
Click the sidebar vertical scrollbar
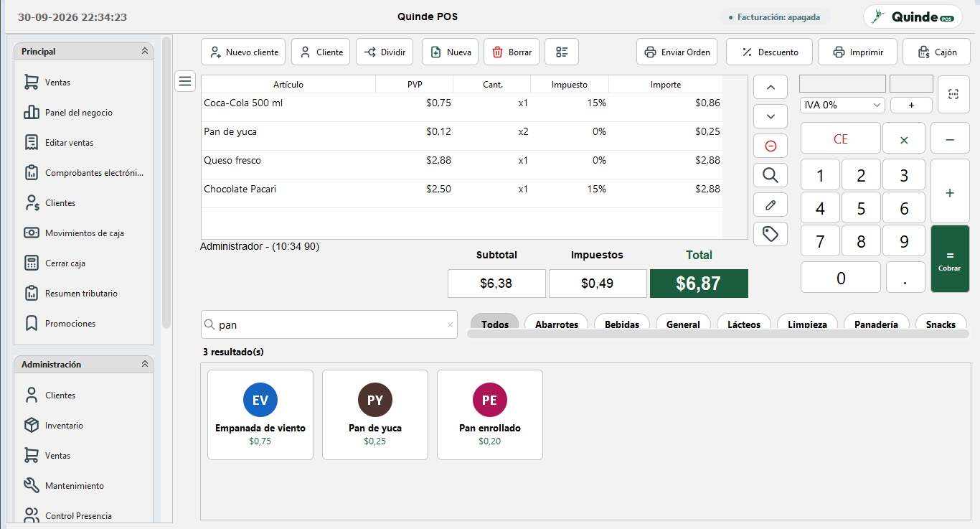pos(166,182)
